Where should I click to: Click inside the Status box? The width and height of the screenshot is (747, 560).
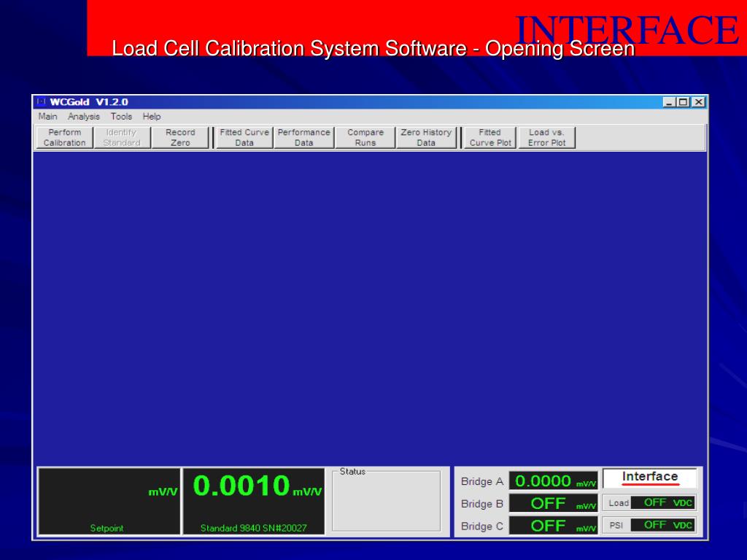[386, 502]
